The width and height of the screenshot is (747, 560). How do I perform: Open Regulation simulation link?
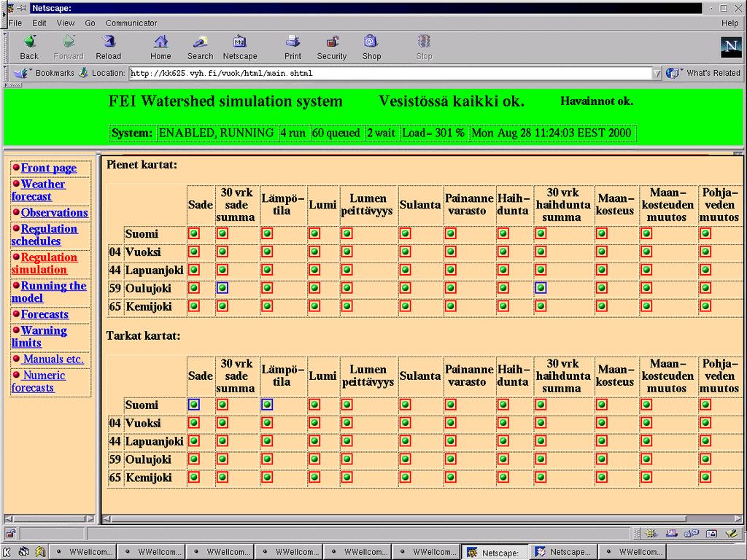[x=44, y=263]
